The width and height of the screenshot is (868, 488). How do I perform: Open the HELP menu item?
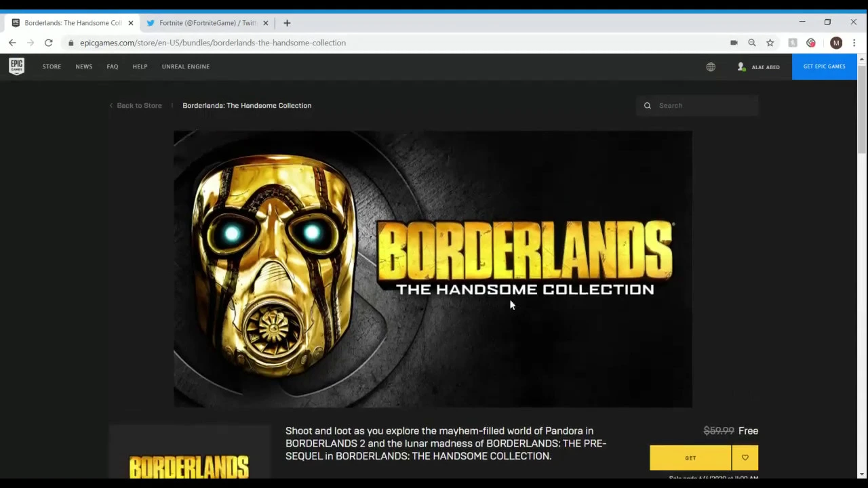tap(140, 66)
